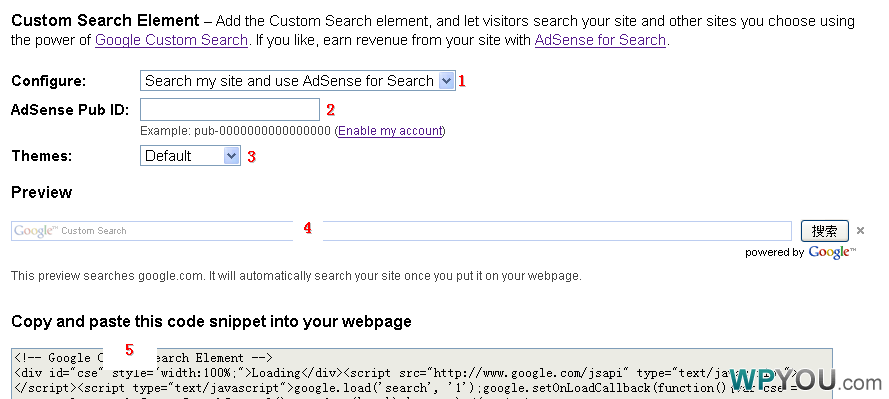This screenshot has height=399, width=889.
Task: Click the "Themes:" label
Action: (41, 156)
